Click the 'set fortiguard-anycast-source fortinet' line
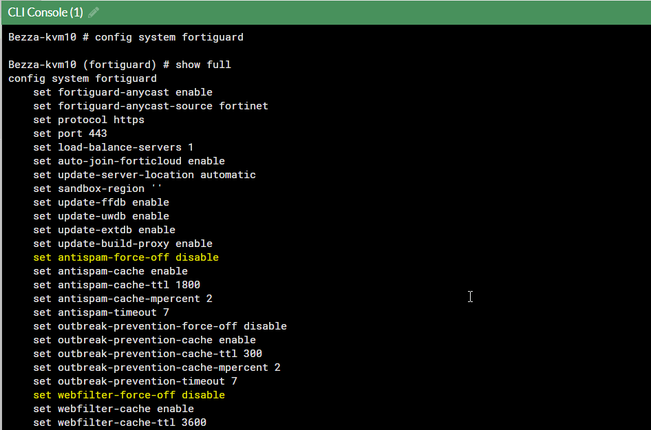Image resolution: width=651 pixels, height=430 pixels. coord(150,106)
